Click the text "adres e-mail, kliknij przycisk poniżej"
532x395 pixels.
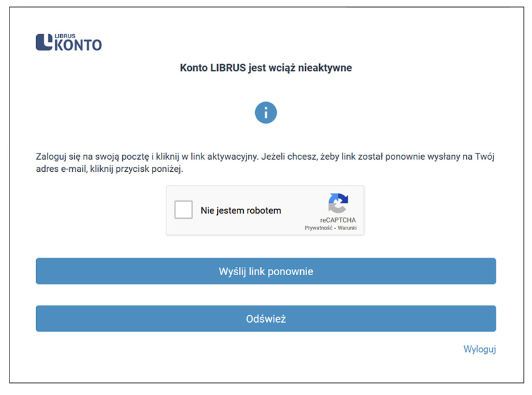pos(109,169)
